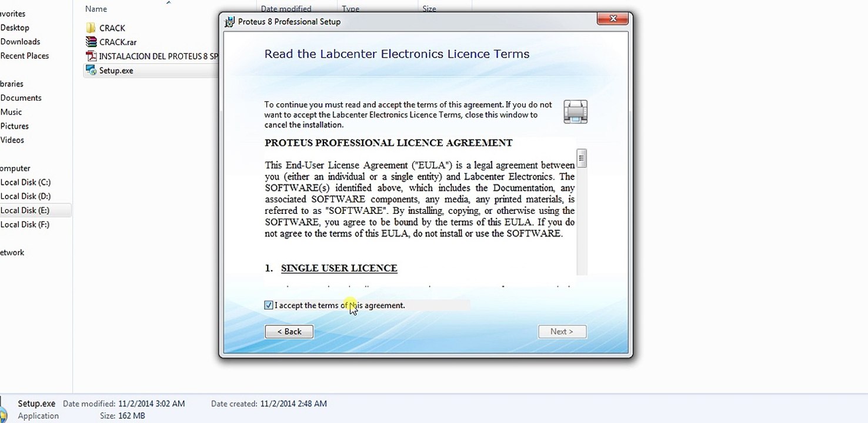This screenshot has height=423, width=868.
Task: Open Local Disk (F:) in navigation pane
Action: [x=25, y=225]
